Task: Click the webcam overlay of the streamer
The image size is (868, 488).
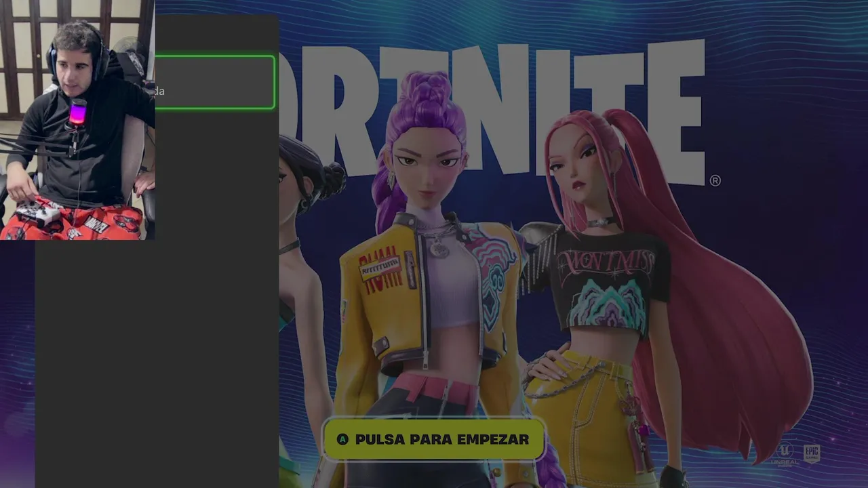Action: click(x=77, y=120)
